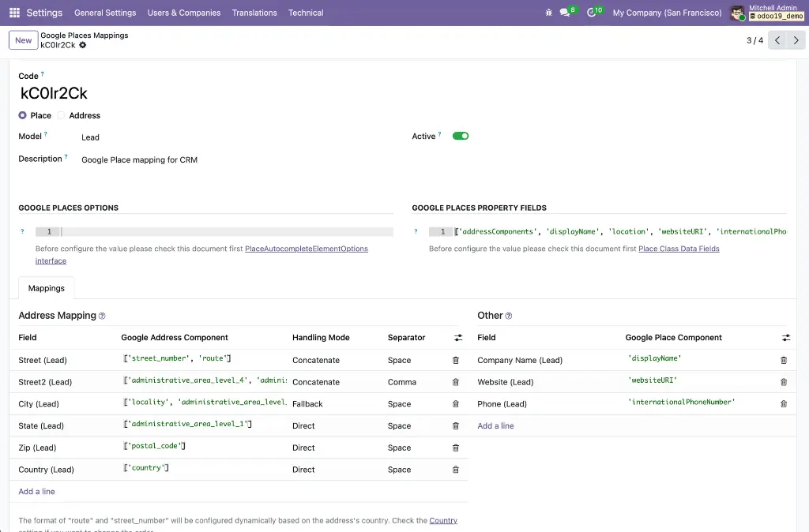The width and height of the screenshot is (809, 532).
Task: Open Translations menu
Action: pos(254,13)
